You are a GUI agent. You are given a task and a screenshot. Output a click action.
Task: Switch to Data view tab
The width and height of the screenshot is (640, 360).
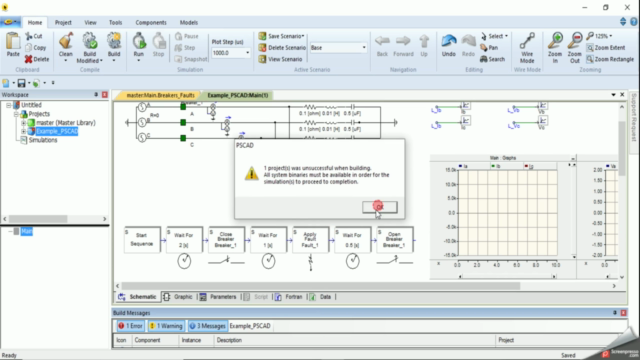tap(321, 297)
